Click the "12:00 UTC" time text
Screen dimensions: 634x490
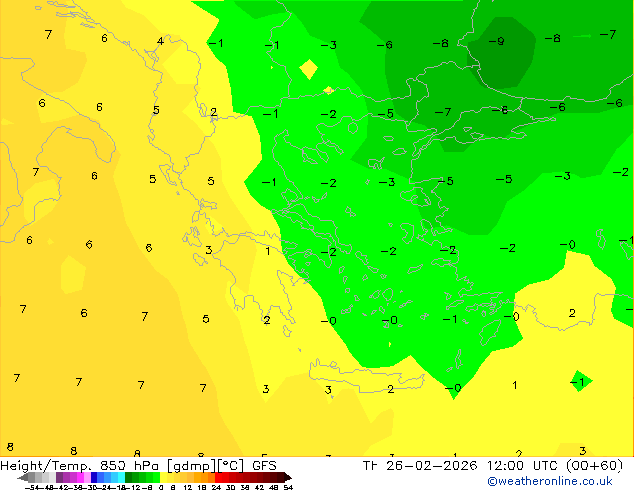(x=524, y=466)
